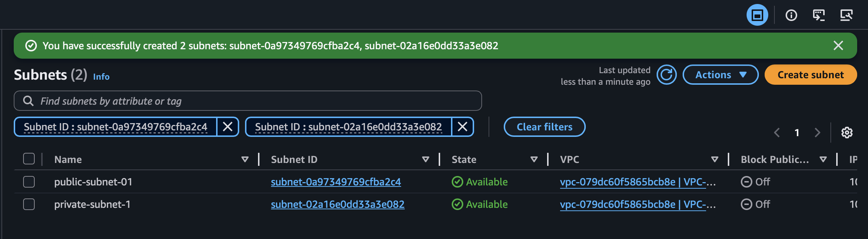This screenshot has width=868, height=239.
Task: Open the CloudShell terminal icon
Action: coord(818,15)
